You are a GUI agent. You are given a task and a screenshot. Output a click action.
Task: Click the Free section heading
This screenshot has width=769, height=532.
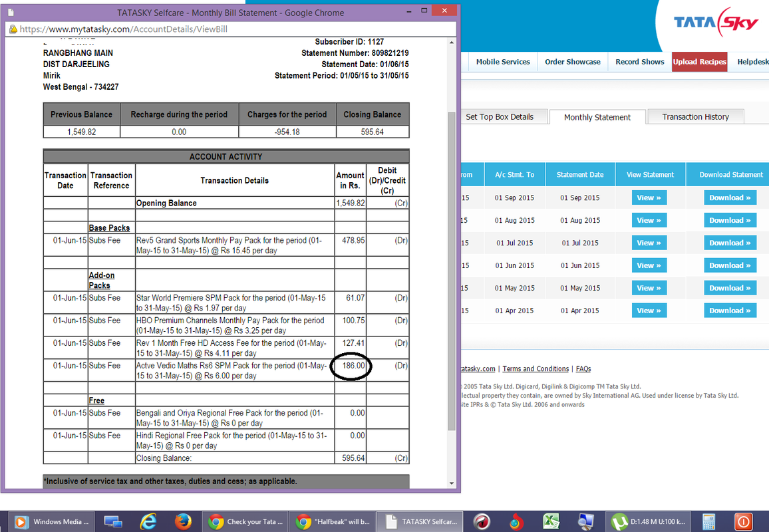coord(96,400)
